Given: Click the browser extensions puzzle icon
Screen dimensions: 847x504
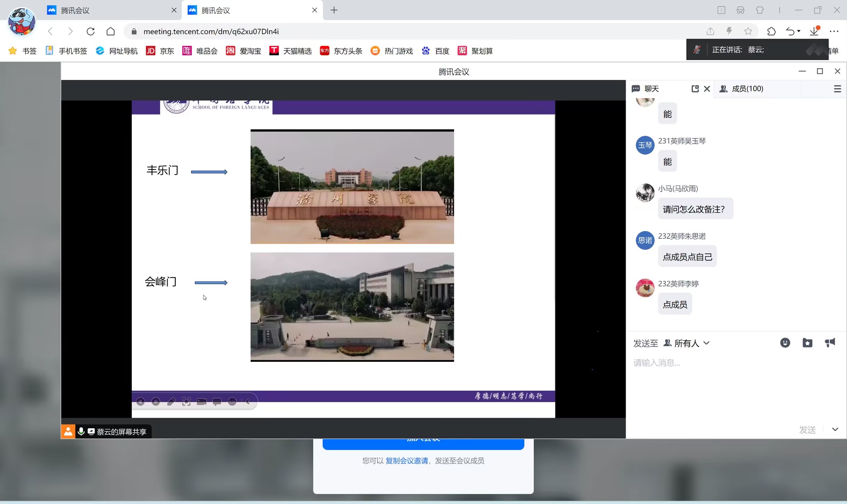Looking at the screenshot, I should tap(771, 32).
